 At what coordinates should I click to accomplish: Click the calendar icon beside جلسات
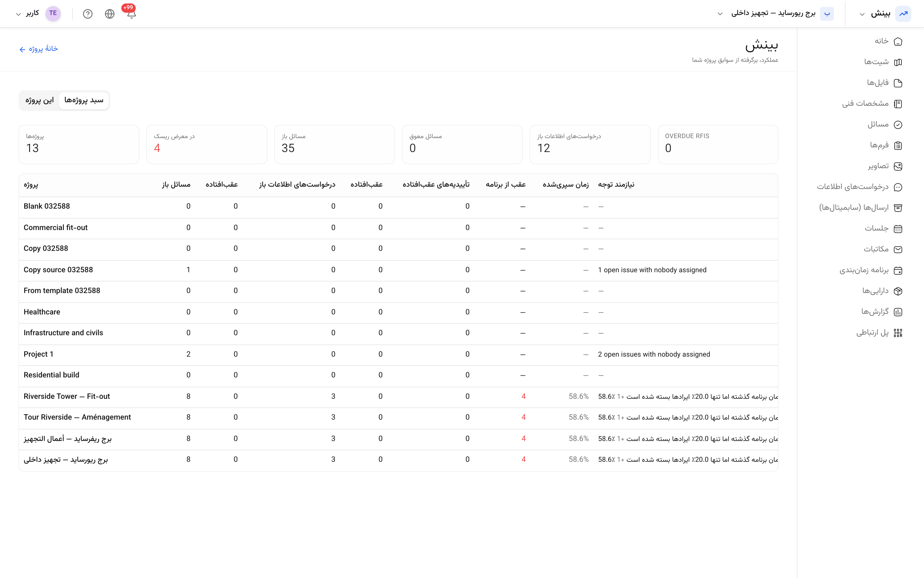point(898,229)
